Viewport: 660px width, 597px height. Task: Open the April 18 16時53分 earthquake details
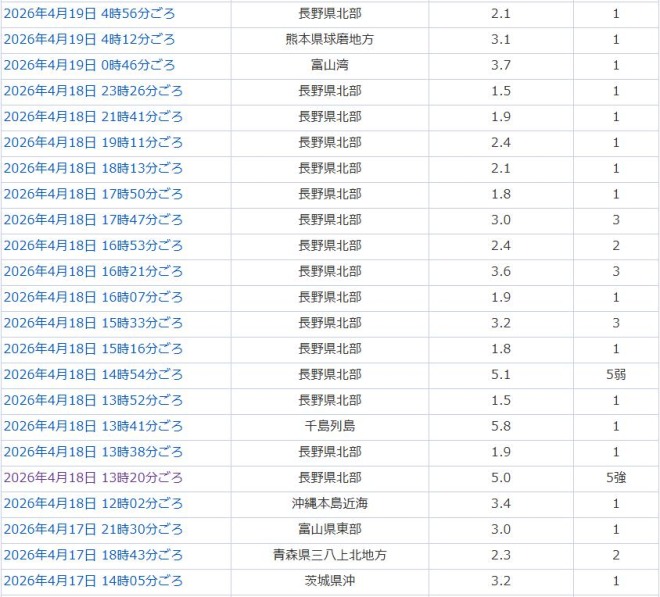pyautogui.click(x=93, y=246)
